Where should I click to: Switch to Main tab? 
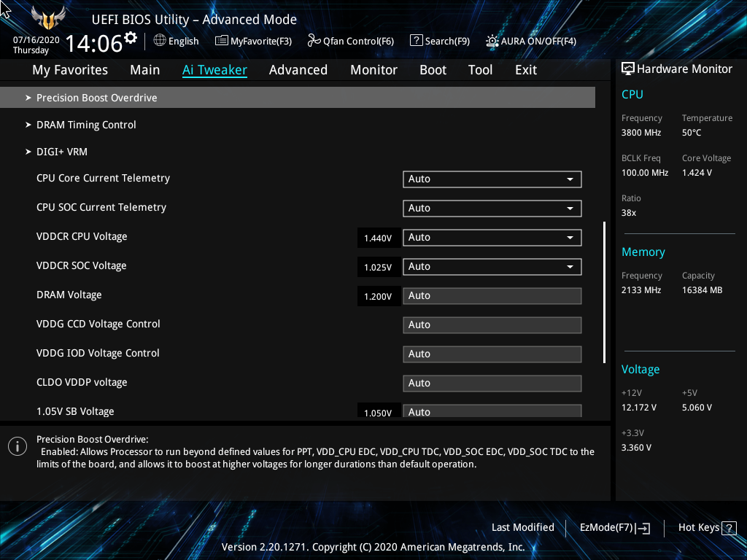pyautogui.click(x=145, y=70)
